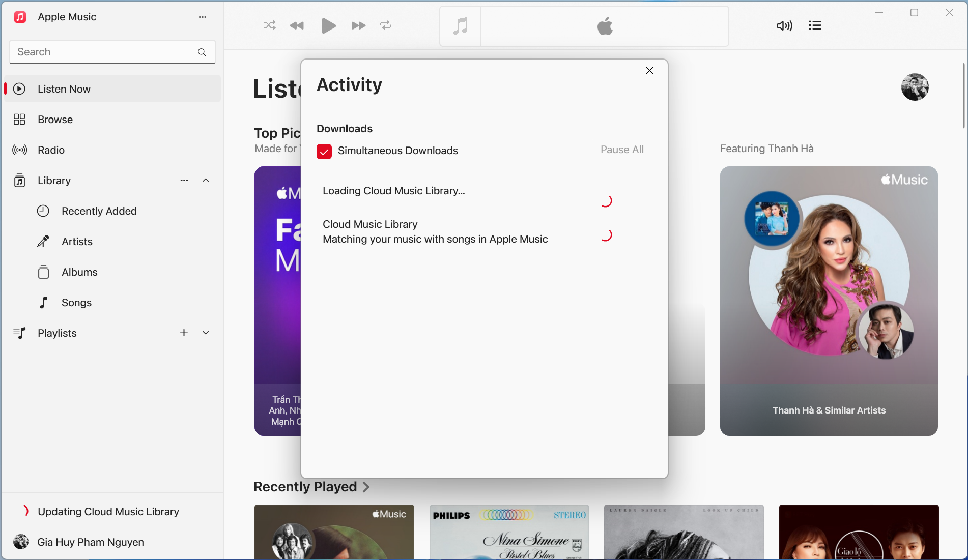Viewport: 968px width, 560px height.
Task: Open Songs in Library
Action: (x=112, y=303)
